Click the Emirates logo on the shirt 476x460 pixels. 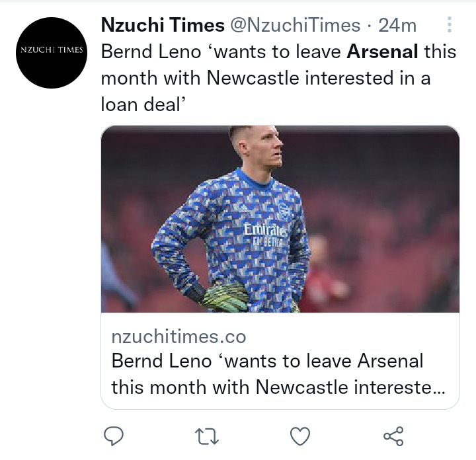pos(265,230)
